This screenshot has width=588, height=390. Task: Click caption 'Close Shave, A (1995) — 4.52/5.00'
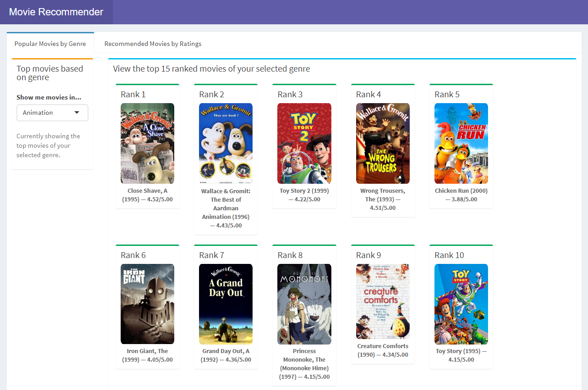pos(148,195)
